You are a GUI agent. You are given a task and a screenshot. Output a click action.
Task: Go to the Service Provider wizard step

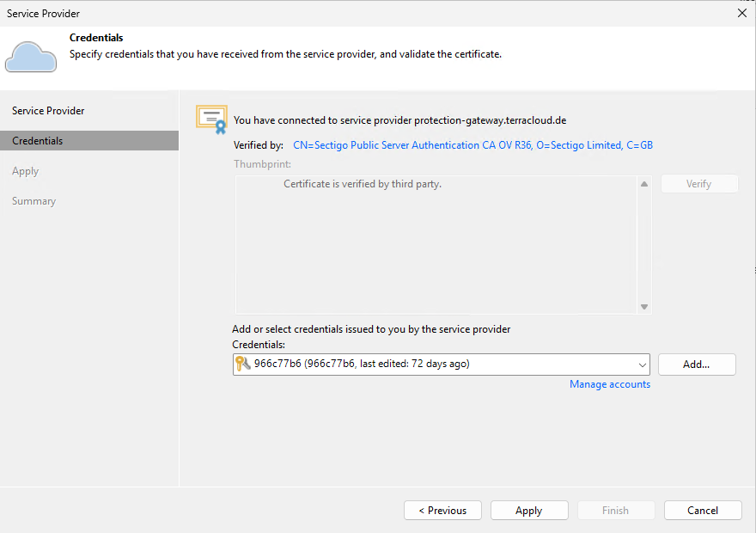point(48,111)
